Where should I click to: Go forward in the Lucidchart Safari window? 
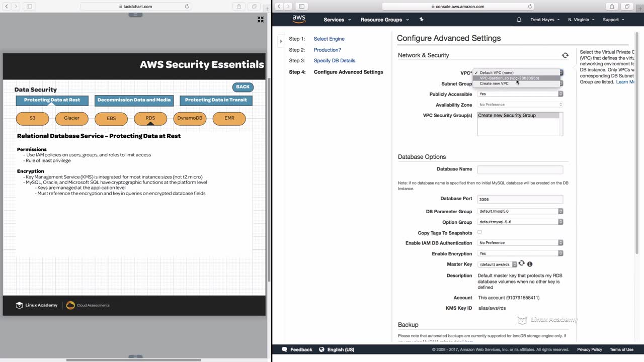(x=16, y=7)
